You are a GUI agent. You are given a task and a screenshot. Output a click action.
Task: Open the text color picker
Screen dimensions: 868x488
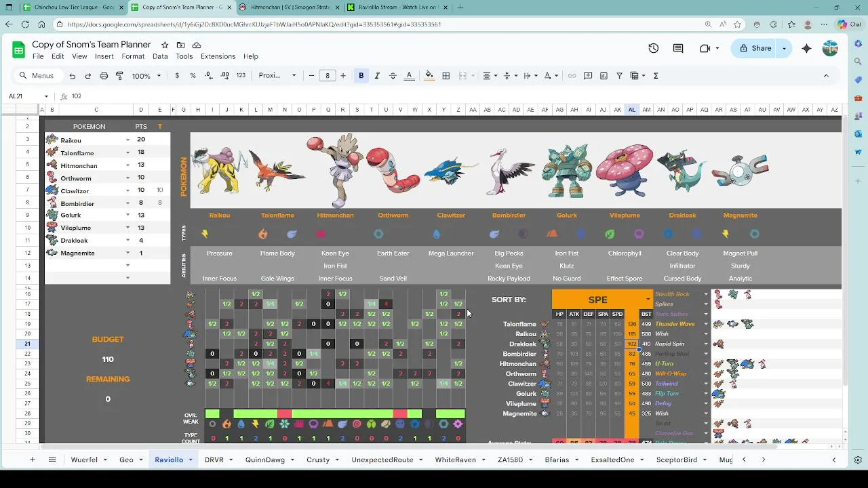pos(409,76)
